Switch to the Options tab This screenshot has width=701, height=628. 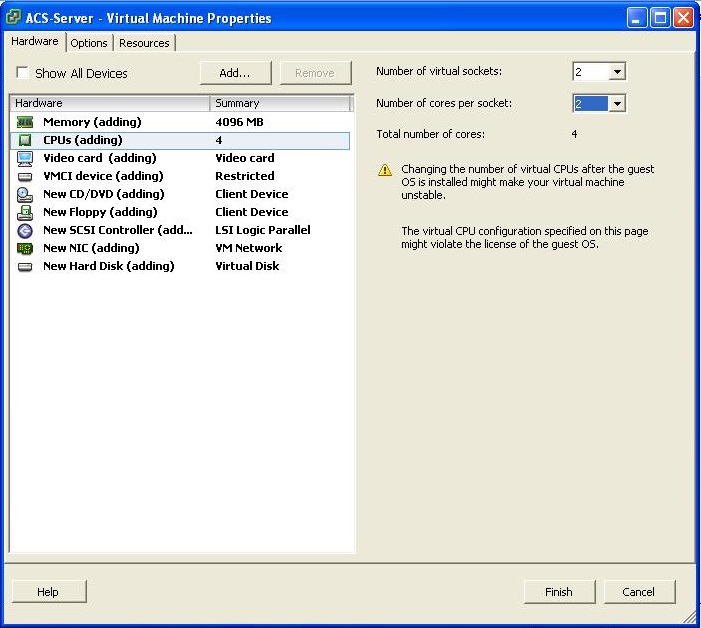click(89, 43)
